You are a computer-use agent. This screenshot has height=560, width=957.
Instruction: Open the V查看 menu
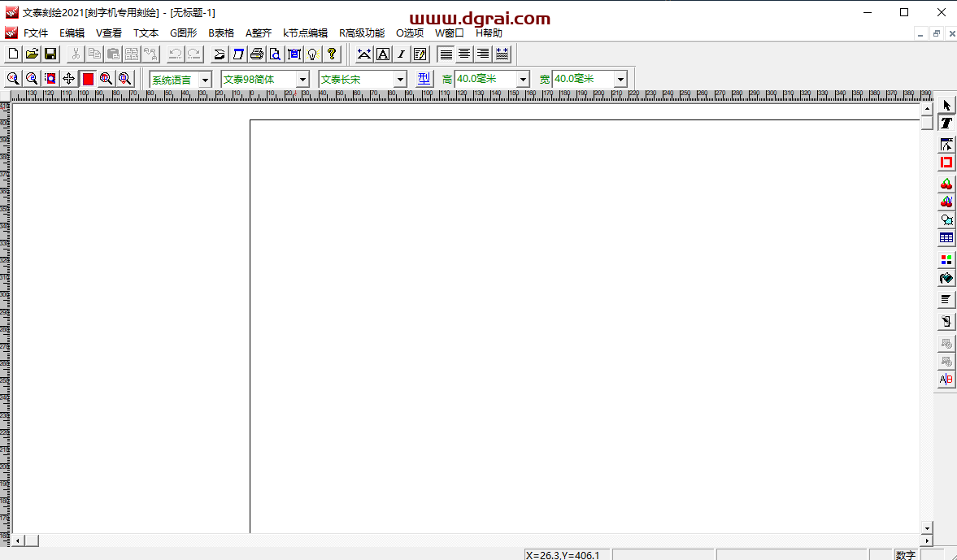[x=109, y=33]
